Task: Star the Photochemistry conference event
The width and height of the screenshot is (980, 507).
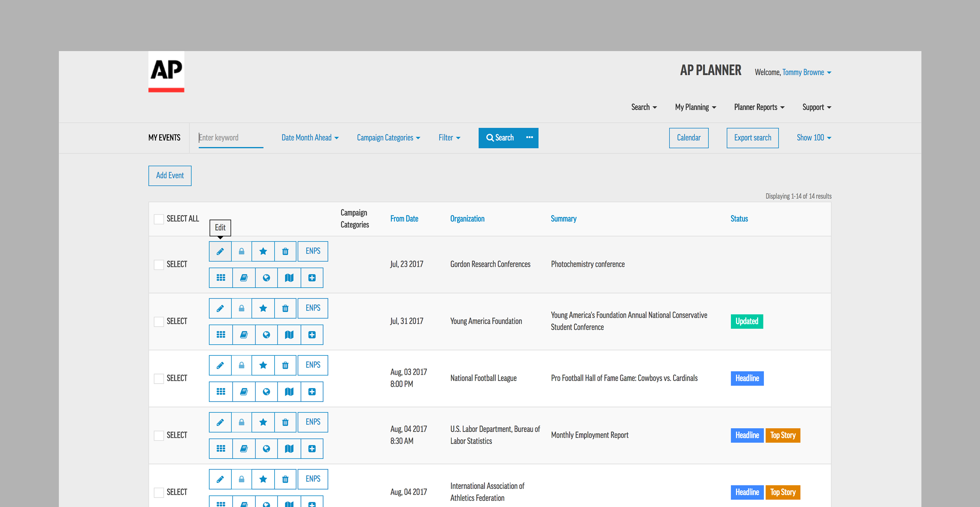Action: pos(263,251)
